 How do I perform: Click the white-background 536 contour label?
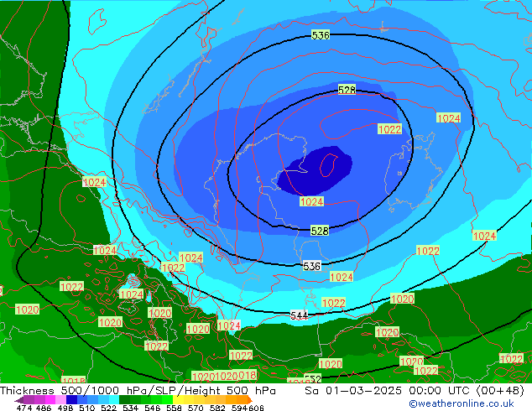[312, 266]
